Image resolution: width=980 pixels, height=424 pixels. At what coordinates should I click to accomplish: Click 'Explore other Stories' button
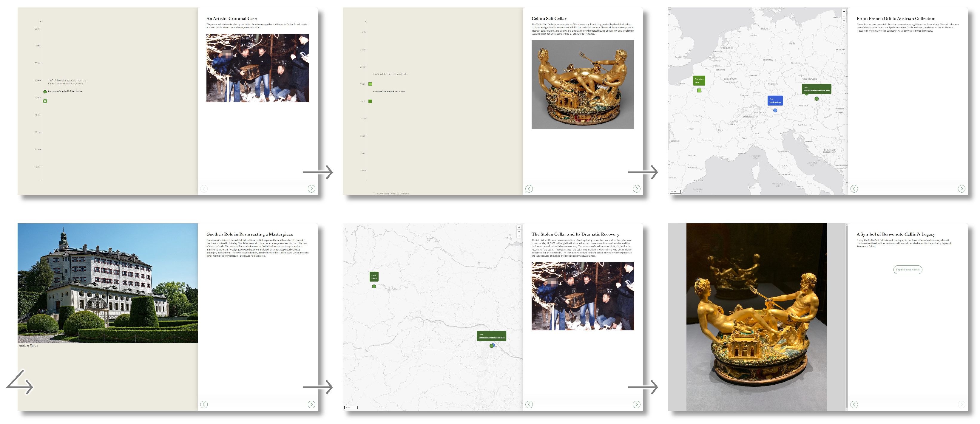pos(907,270)
